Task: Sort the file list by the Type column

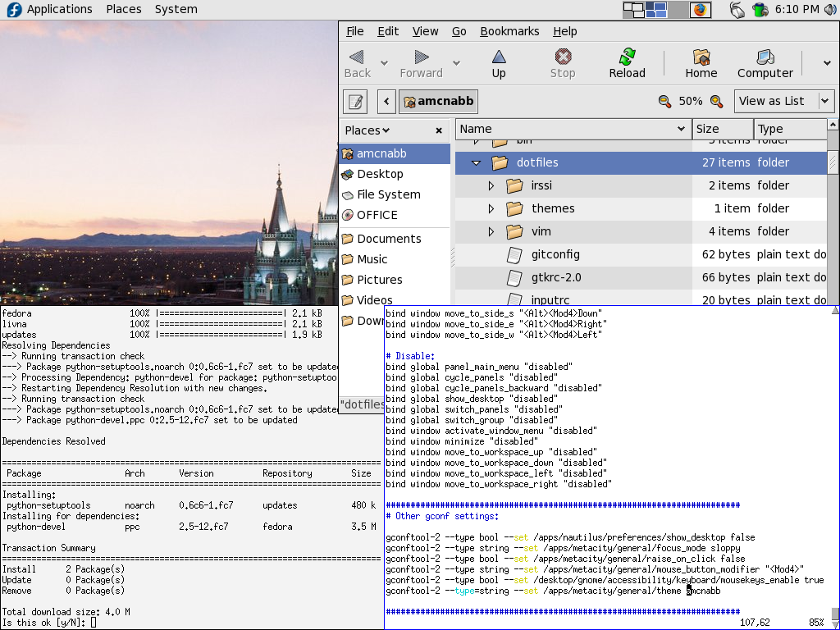Action: point(790,129)
